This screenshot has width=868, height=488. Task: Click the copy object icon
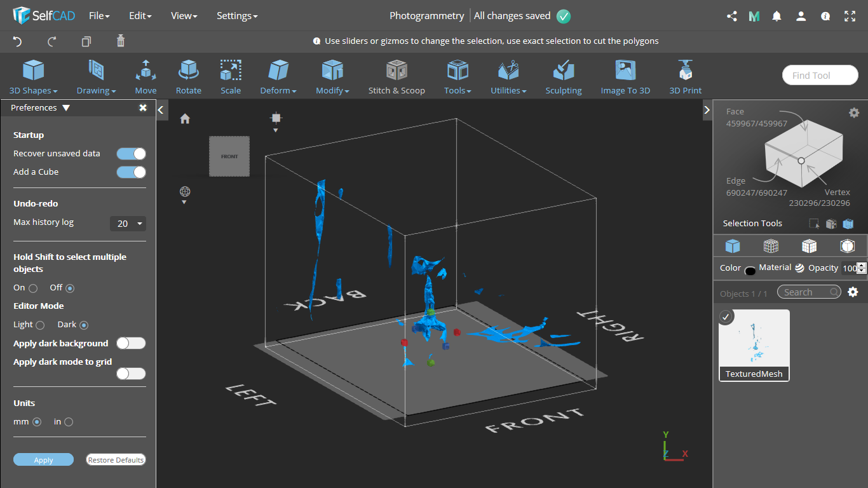point(86,41)
